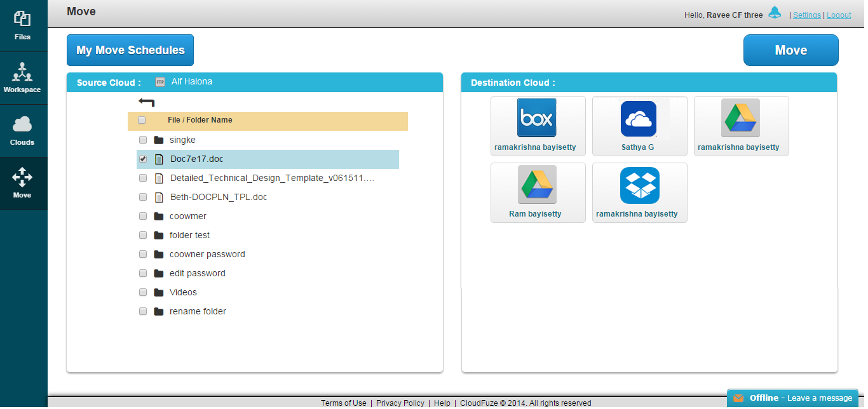Open the edit password folder name
The image size is (868, 409).
(x=198, y=273)
